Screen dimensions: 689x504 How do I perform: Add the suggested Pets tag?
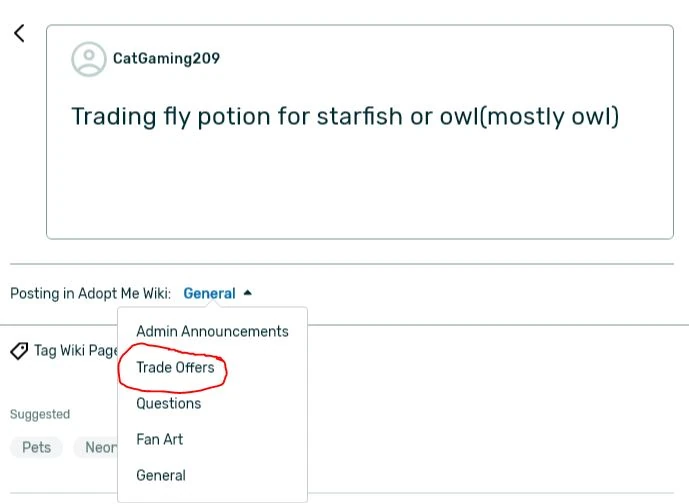tap(36, 447)
